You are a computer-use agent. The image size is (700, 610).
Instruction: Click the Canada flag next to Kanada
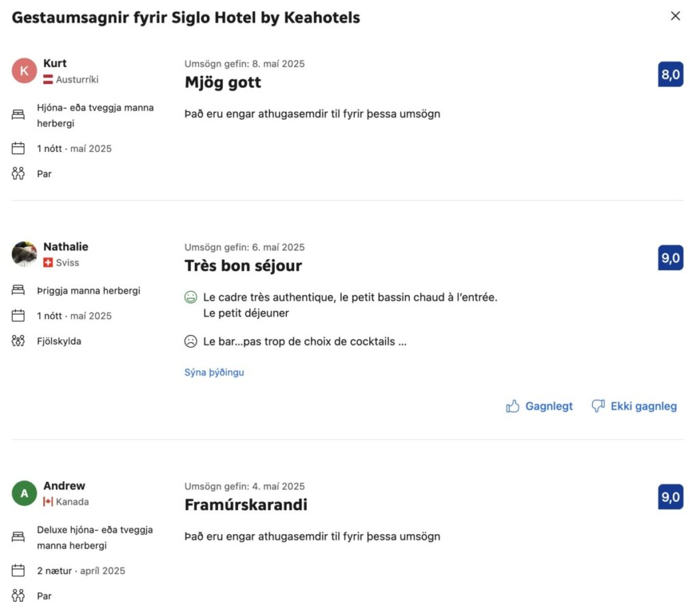(48, 501)
